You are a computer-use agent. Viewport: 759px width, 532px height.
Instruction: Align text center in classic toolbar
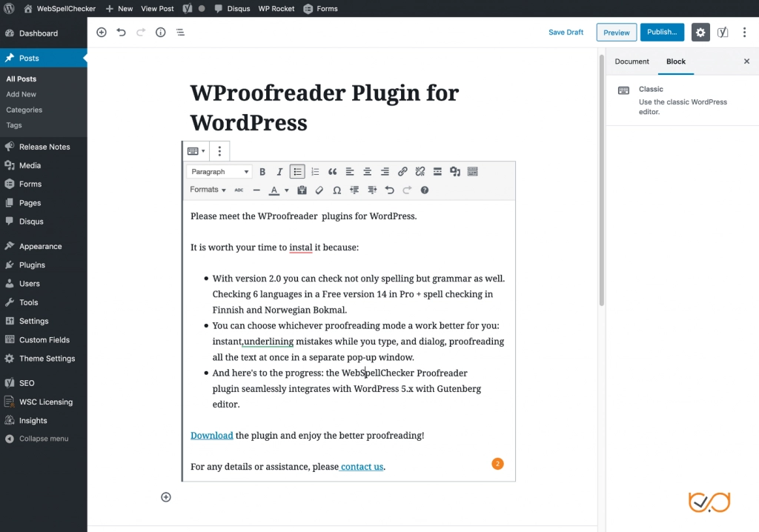(368, 171)
